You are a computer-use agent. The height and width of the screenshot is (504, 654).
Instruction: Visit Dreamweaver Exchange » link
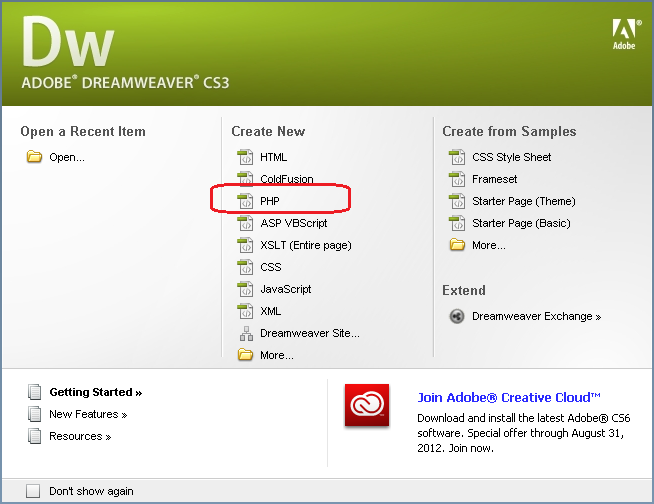click(536, 316)
